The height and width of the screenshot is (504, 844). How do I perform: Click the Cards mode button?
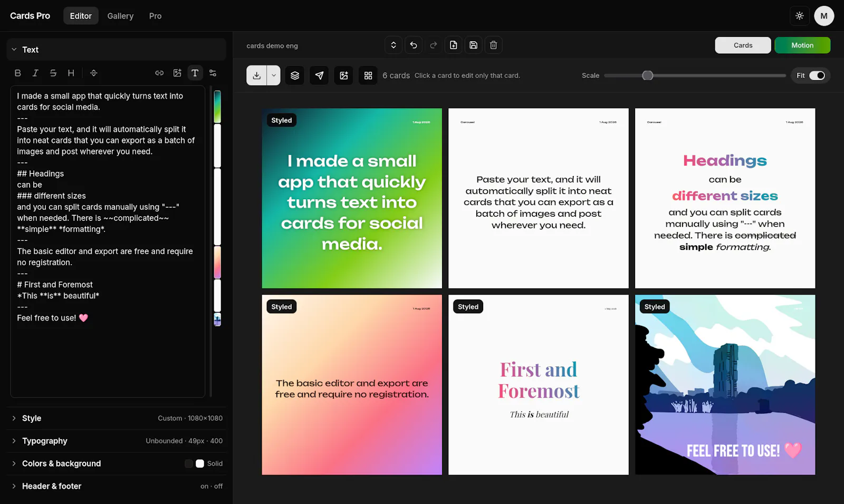(x=743, y=45)
